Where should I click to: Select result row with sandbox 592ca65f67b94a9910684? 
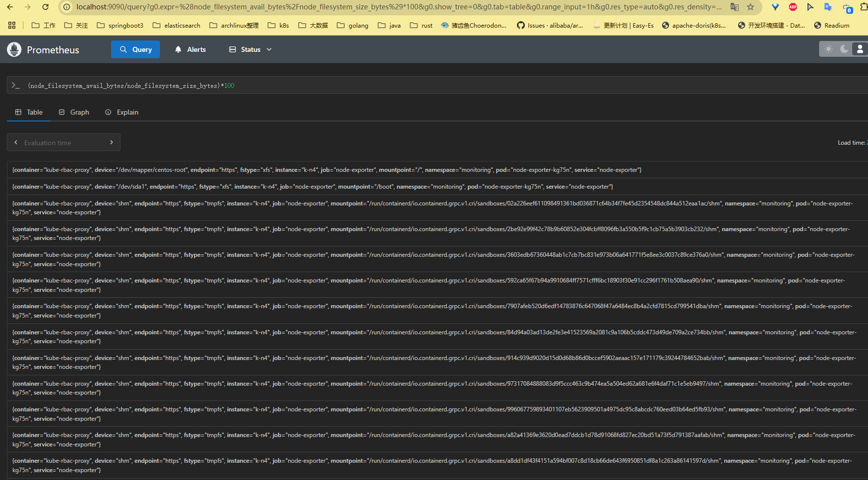tap(437, 285)
